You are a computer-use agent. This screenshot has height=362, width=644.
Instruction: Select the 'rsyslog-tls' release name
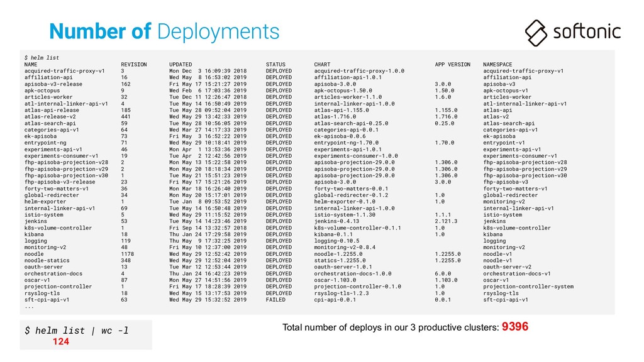[42, 293]
